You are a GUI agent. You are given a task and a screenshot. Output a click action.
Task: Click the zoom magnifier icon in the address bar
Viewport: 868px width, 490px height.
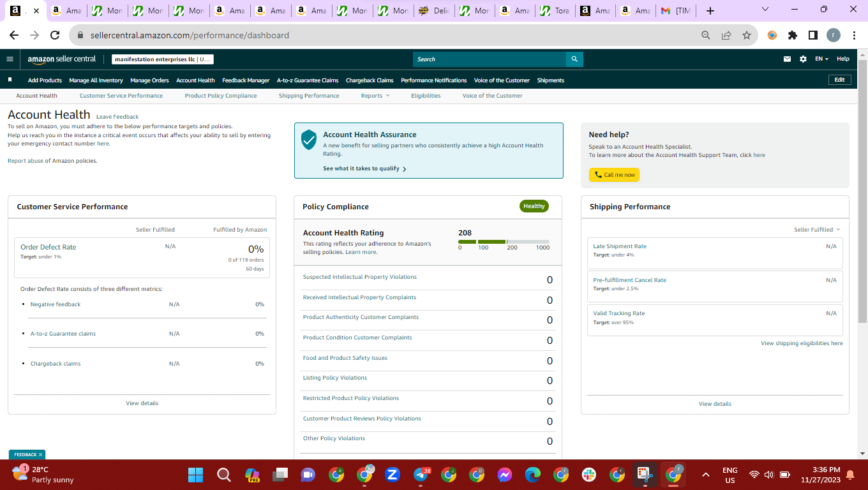click(706, 35)
